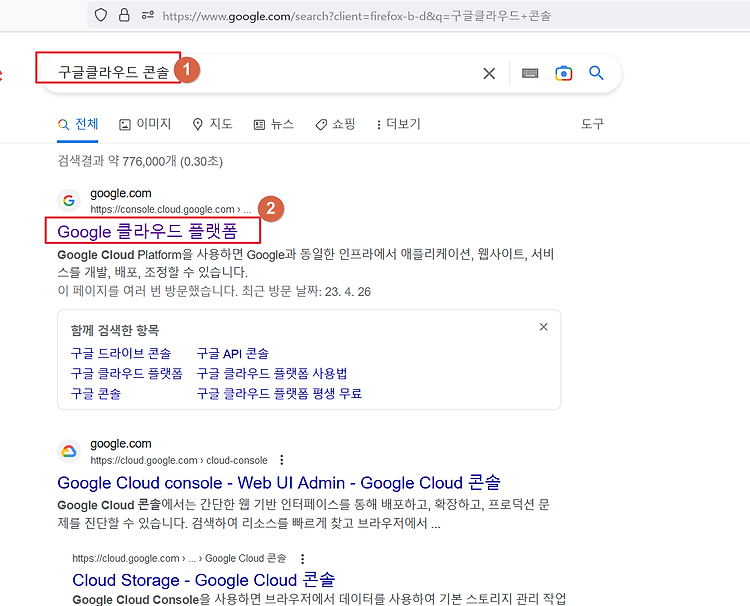Open related search 구글 클라우드 플랫폼 사용법
Screen dimensions: 750x606
(x=272, y=374)
